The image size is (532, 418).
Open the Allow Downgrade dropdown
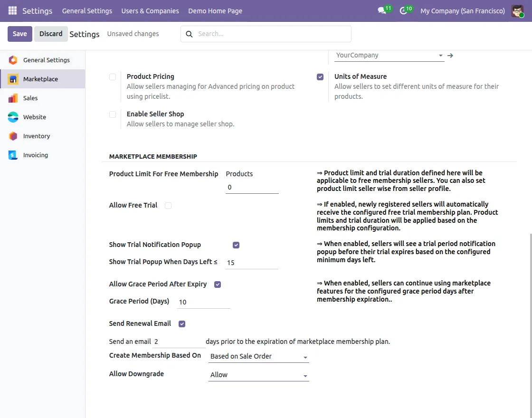click(x=258, y=375)
